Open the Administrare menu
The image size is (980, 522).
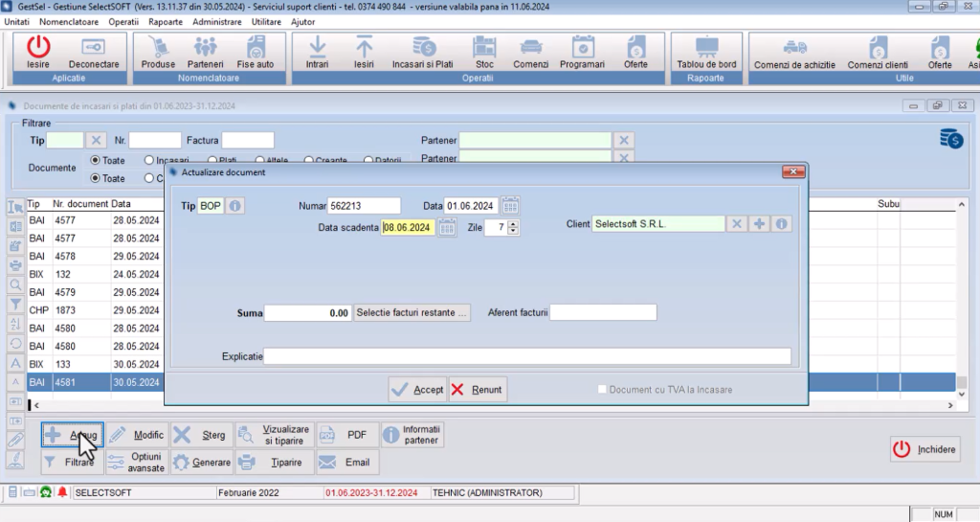click(x=217, y=22)
